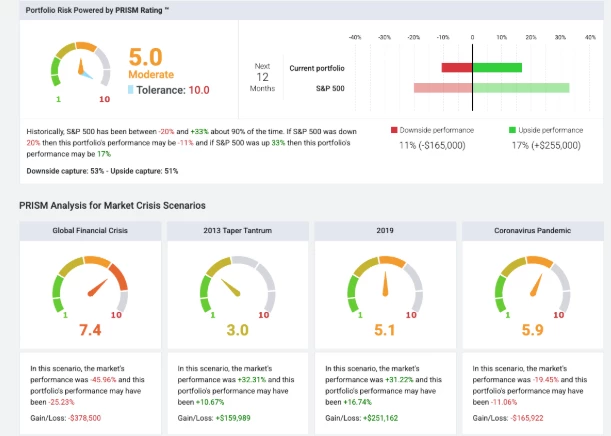Viewport: 611px width, 436px height.
Task: Click Current portfolio red downside bar
Action: coord(457,68)
